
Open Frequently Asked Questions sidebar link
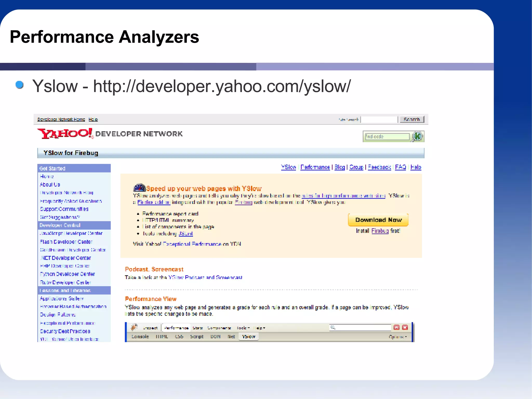coord(71,201)
